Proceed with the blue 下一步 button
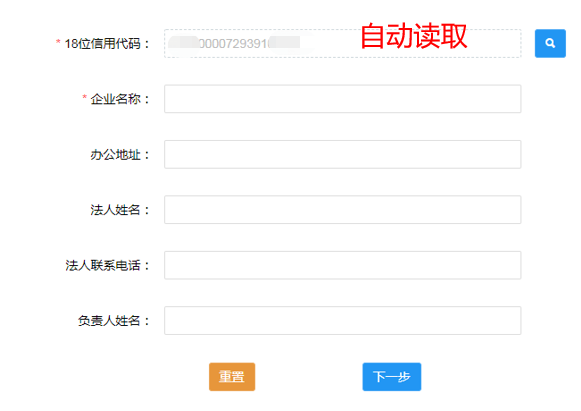 pos(392,377)
